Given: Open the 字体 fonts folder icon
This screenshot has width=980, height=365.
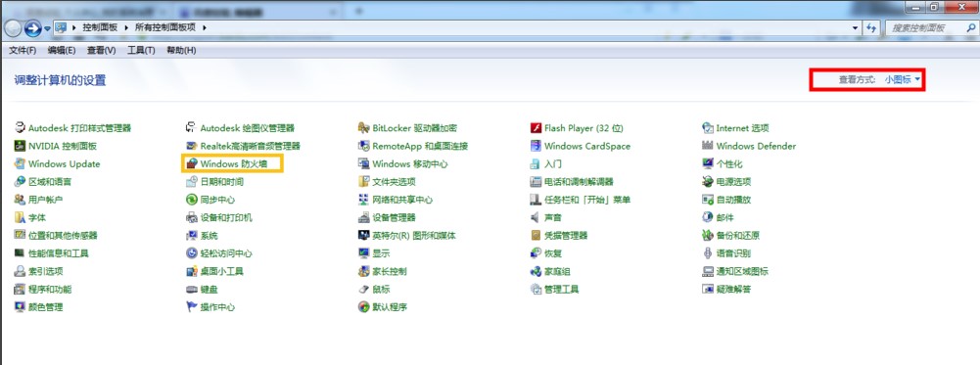Looking at the screenshot, I should [x=20, y=217].
